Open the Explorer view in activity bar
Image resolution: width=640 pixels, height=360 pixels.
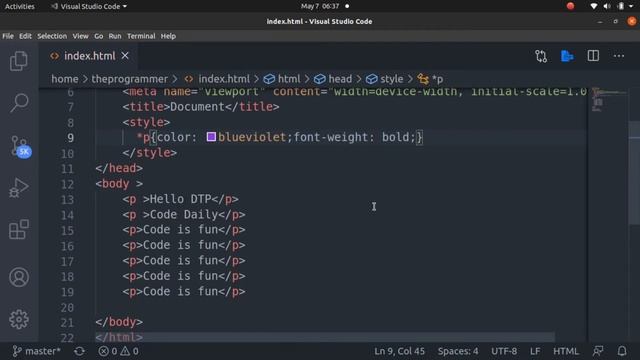(19, 61)
